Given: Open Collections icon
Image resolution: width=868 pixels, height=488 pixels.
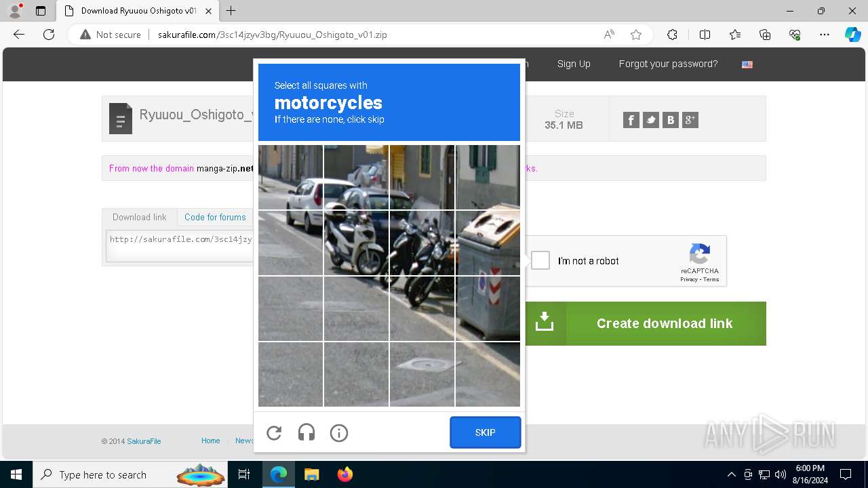Looking at the screenshot, I should [765, 35].
